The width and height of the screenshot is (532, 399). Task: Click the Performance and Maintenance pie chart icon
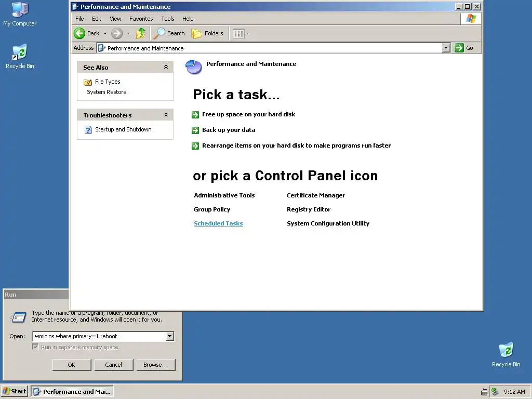[x=194, y=67]
